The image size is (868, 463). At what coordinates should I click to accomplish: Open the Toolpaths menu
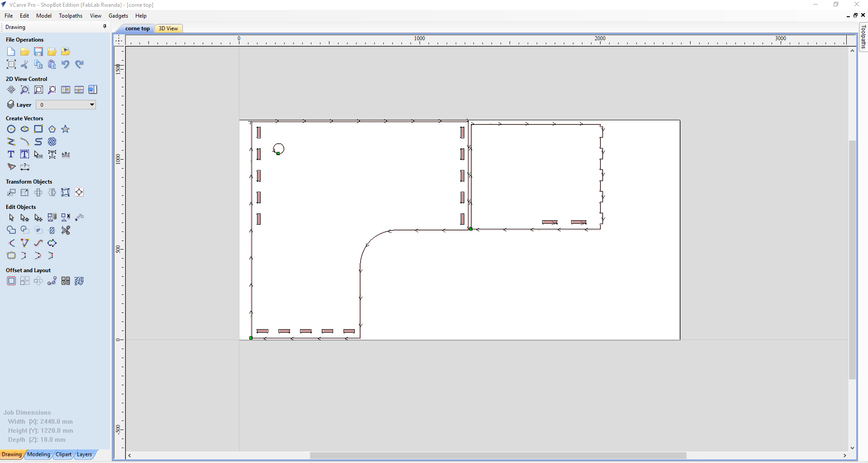coord(71,15)
